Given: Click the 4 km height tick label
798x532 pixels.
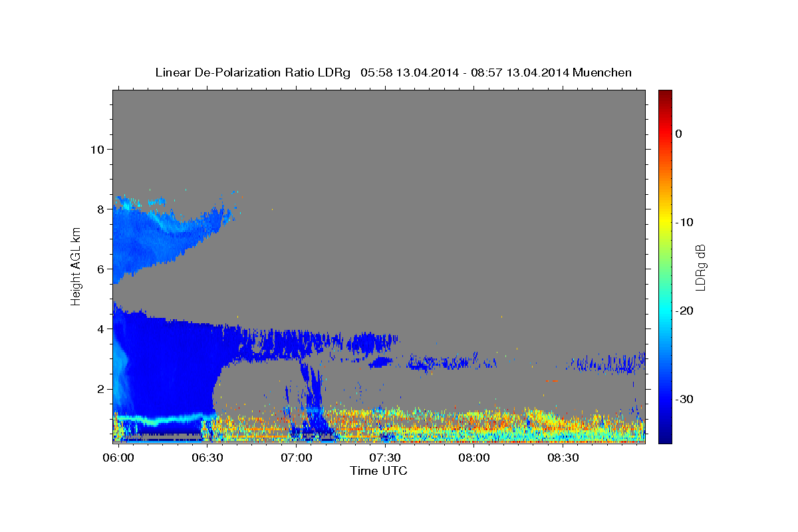Looking at the screenshot, I should pos(100,329).
